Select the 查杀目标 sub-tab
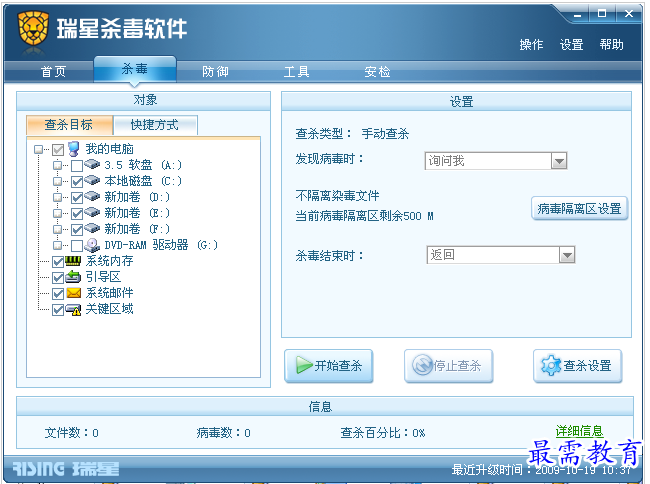The image size is (650, 484). tap(69, 125)
